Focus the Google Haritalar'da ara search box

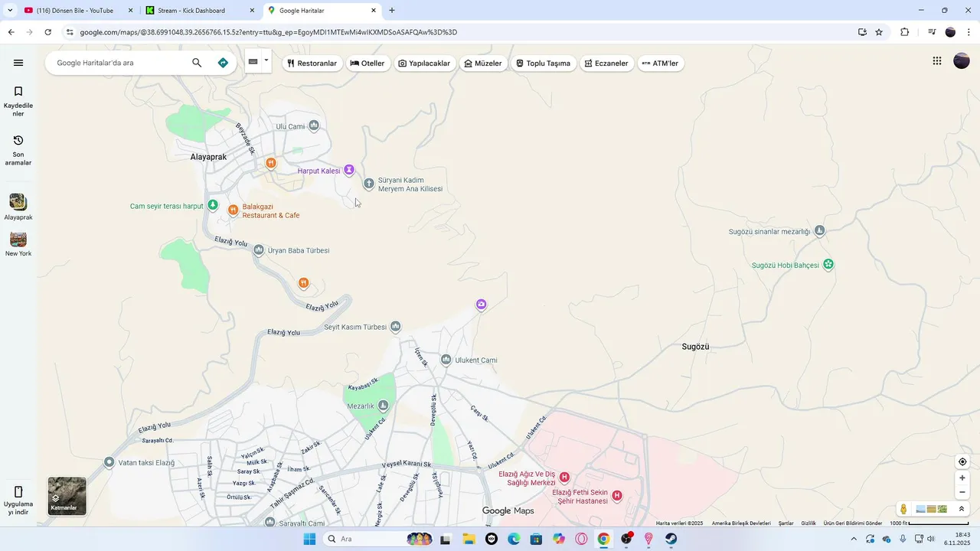(x=121, y=63)
